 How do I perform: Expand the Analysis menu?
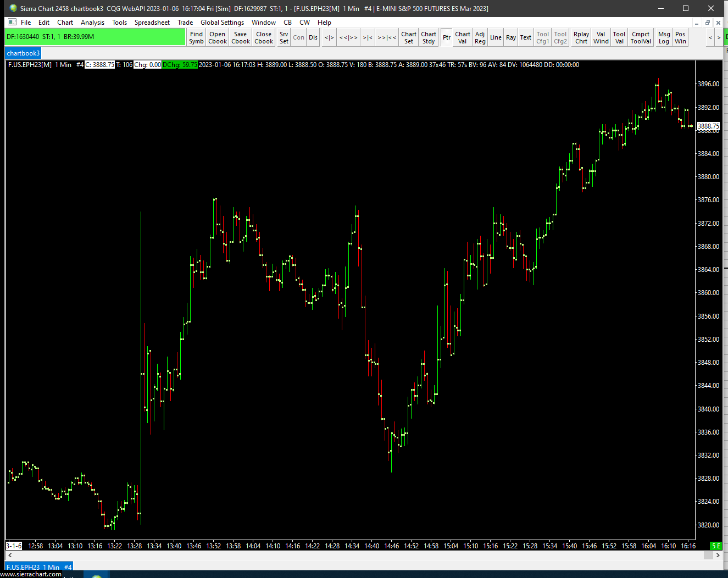(92, 23)
